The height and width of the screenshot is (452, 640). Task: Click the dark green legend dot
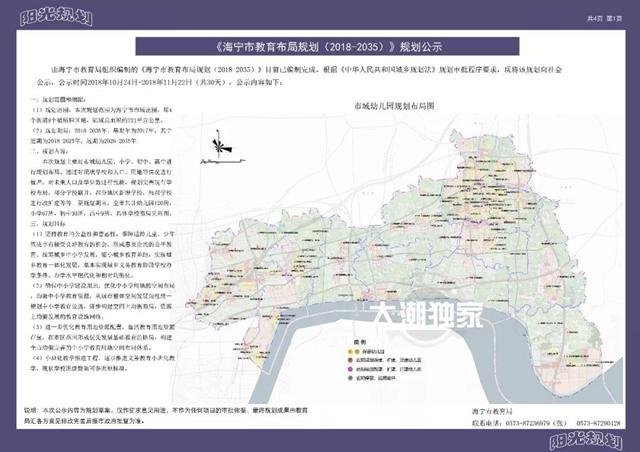click(350, 378)
